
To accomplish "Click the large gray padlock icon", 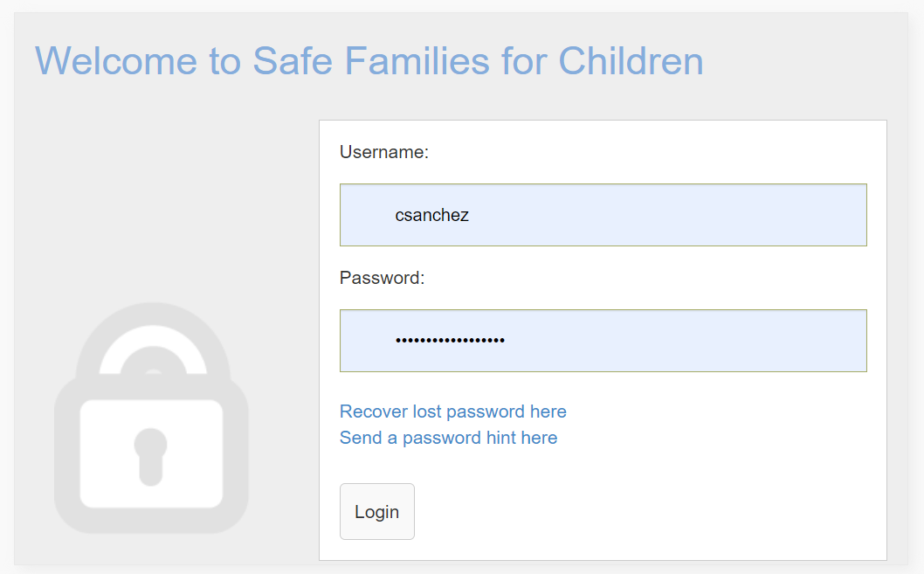I will pos(151,418).
